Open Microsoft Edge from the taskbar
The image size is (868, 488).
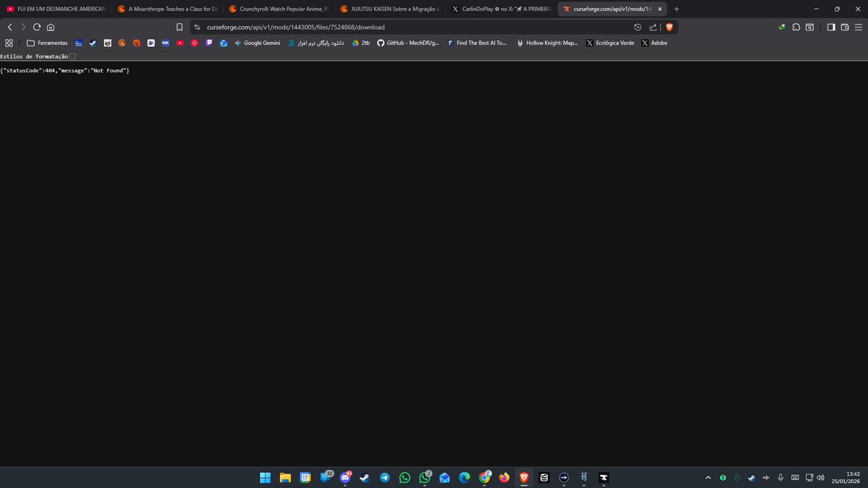click(x=464, y=477)
